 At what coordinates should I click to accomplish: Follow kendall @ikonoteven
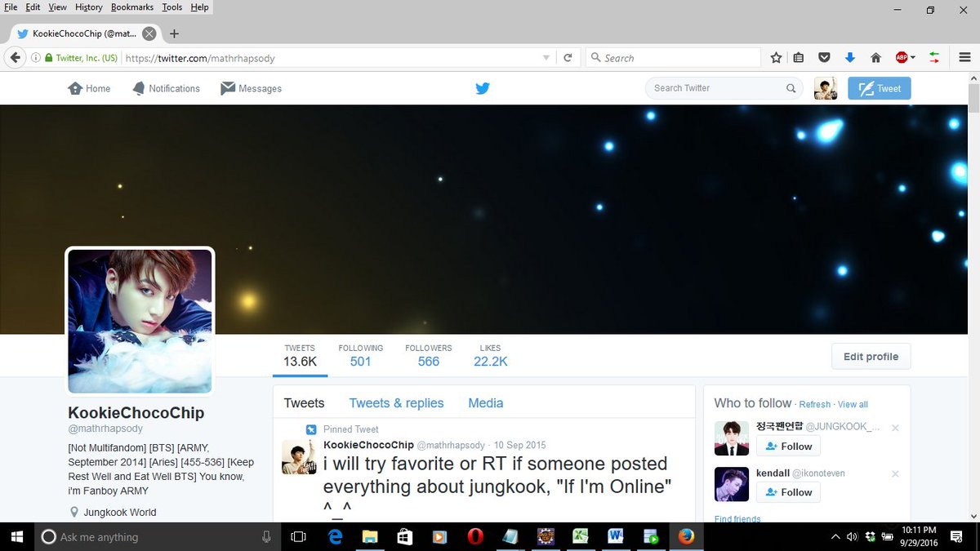(x=788, y=492)
